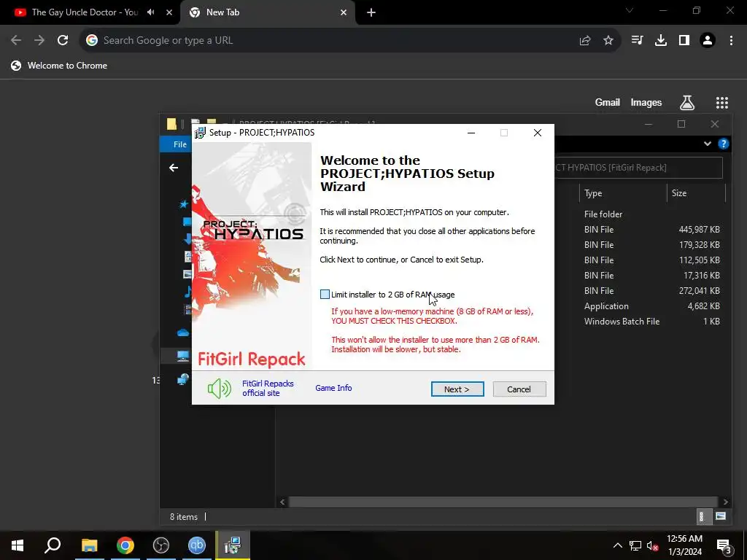Open the Windows Start menu
Screen dimensions: 747x560
18,545
